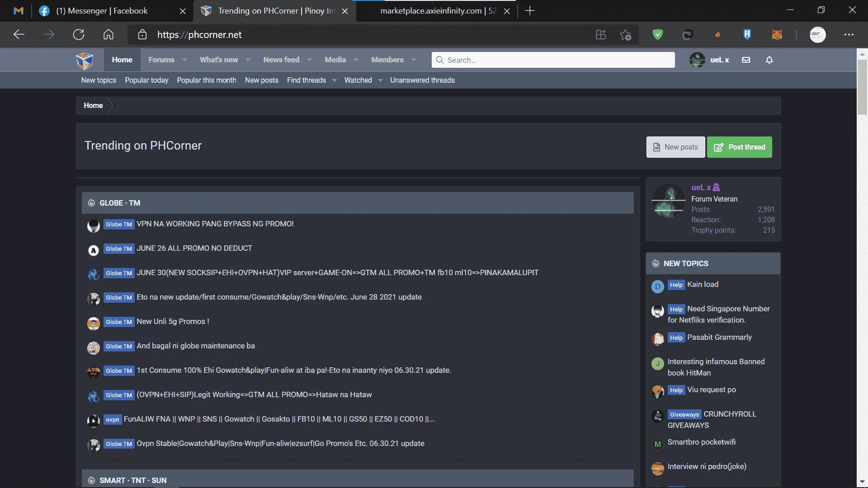Viewport: 868px width, 488px height.
Task: Open browser settings and more menu
Action: [x=849, y=35]
